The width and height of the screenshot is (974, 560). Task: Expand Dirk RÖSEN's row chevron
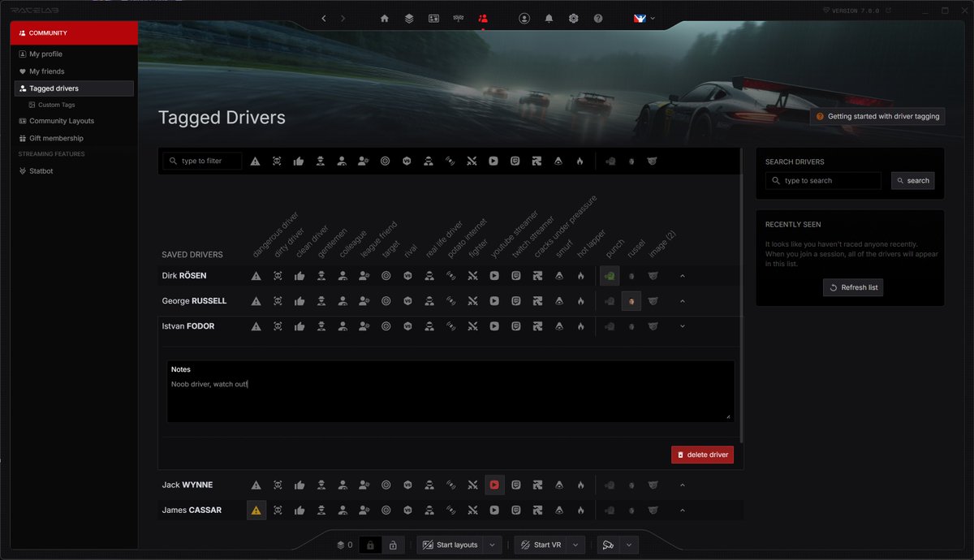pos(683,276)
